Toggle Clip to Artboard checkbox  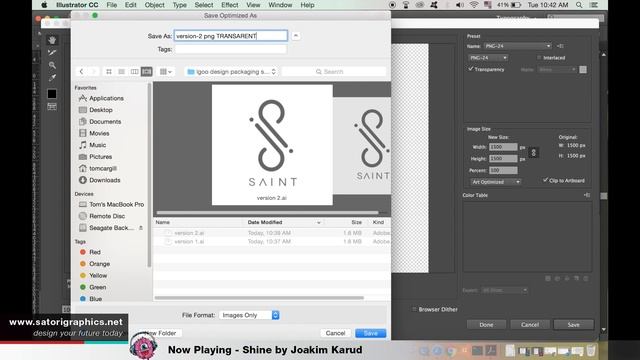click(x=545, y=180)
